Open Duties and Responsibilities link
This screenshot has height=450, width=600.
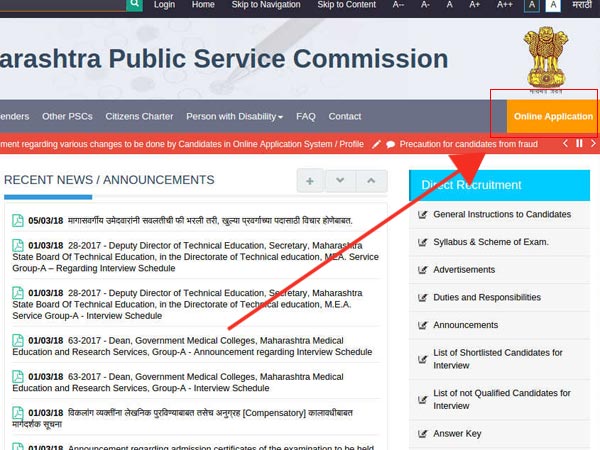pos(487,297)
